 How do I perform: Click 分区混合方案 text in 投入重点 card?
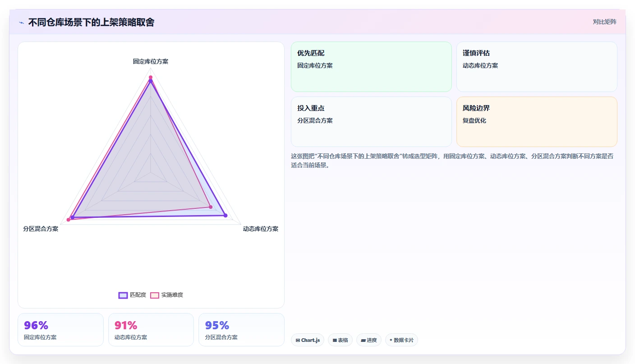(x=315, y=120)
